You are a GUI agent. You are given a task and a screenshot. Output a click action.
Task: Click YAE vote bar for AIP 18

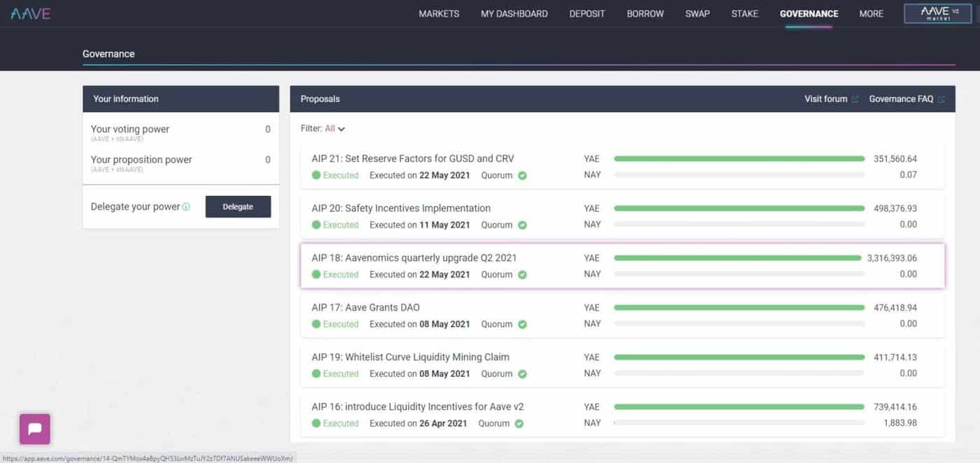click(738, 258)
